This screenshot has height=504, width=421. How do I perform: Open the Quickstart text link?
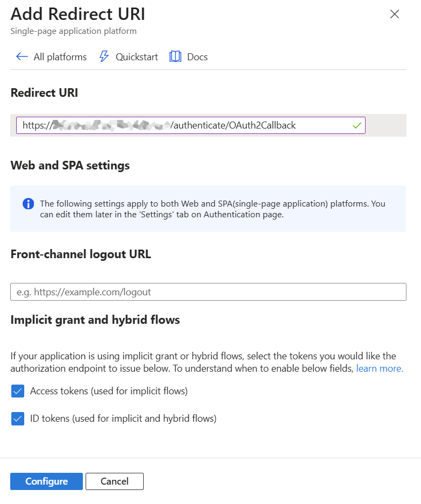[x=137, y=57]
